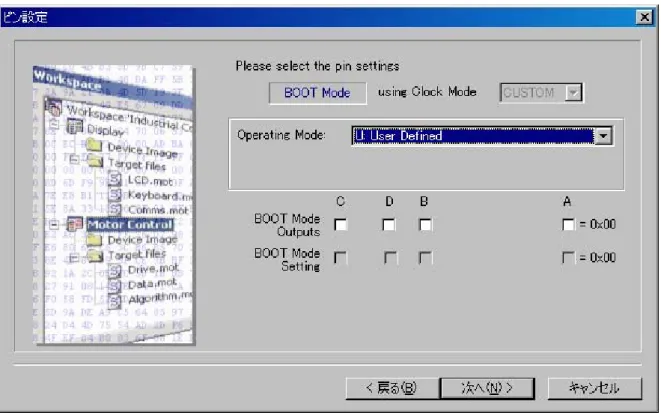Click the 'BOOT Mode Outputs' label
661x413 pixels.
[287, 225]
